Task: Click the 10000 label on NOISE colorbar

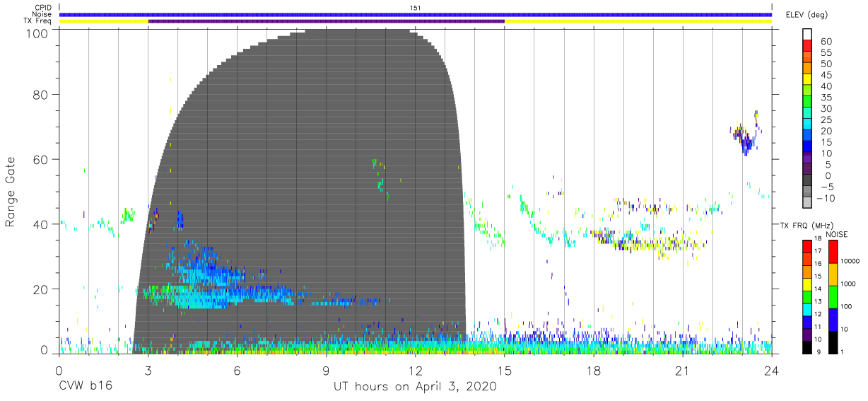Action: click(x=850, y=261)
